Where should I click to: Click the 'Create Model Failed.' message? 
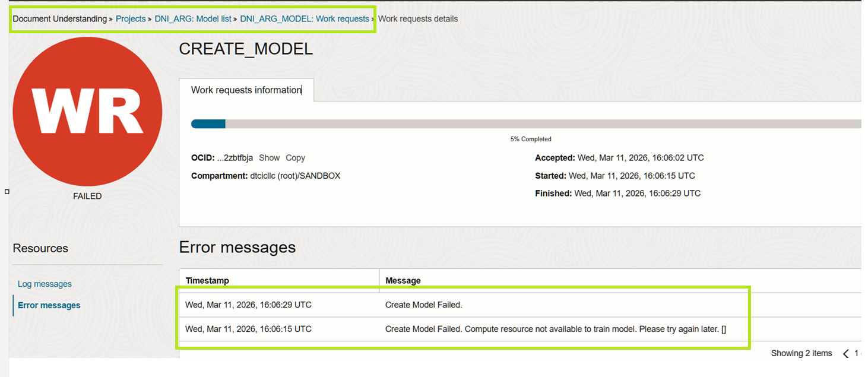coord(424,305)
